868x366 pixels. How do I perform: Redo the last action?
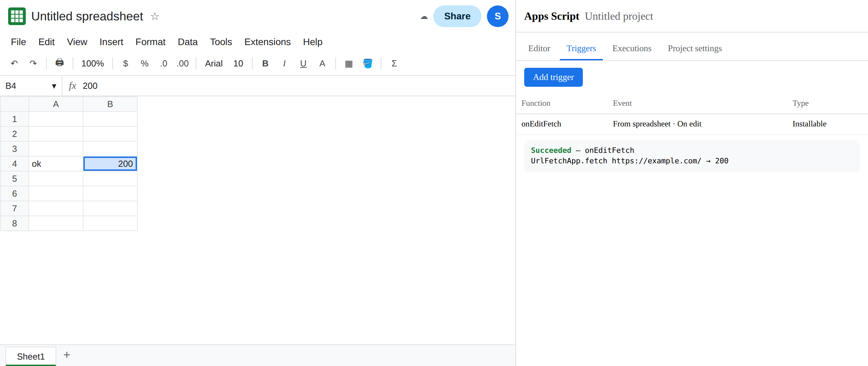coord(33,63)
